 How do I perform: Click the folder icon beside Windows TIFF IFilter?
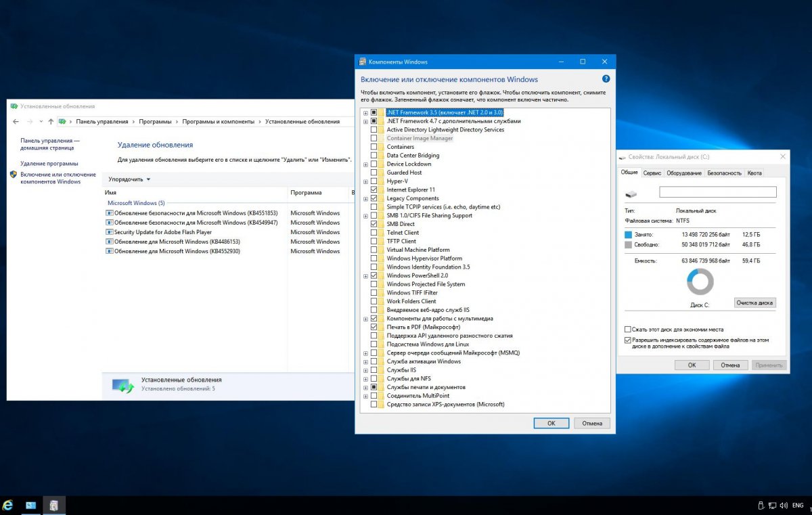pos(382,293)
